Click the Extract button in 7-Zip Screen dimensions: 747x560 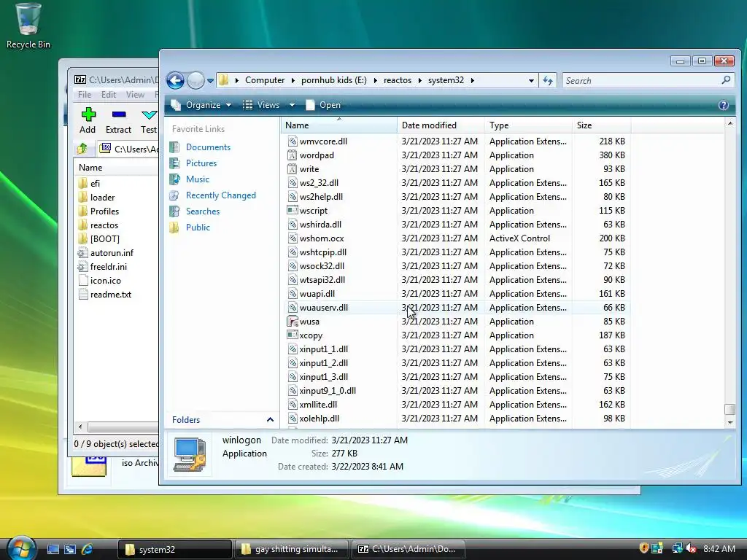click(119, 120)
